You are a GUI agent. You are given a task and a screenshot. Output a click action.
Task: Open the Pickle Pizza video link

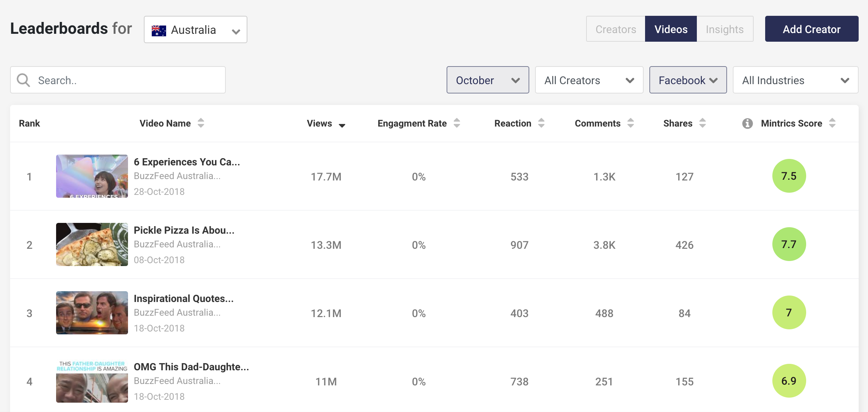coord(184,230)
